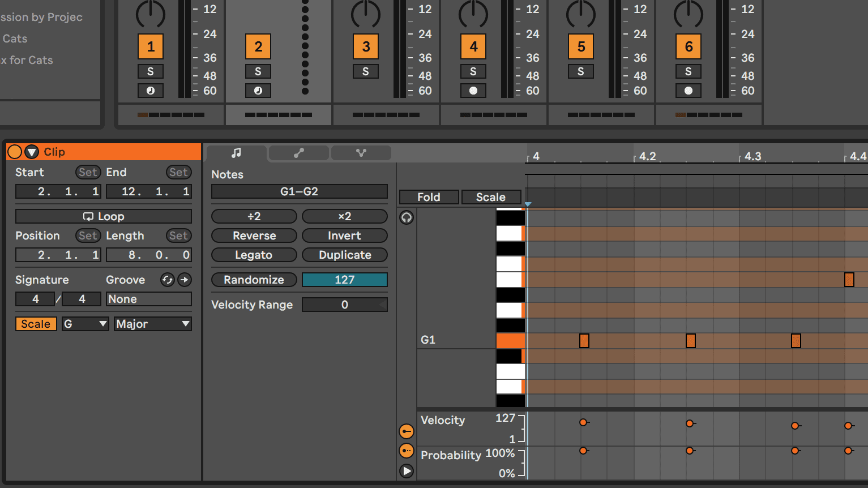This screenshot has width=868, height=488.
Task: Solo track 4
Action: [x=473, y=71]
